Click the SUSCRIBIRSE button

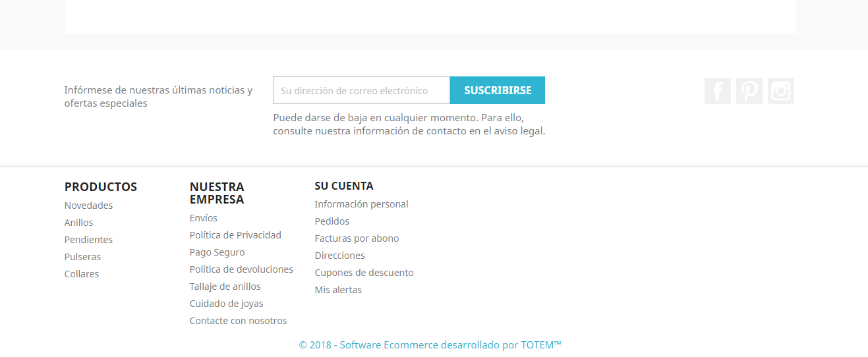coord(498,90)
